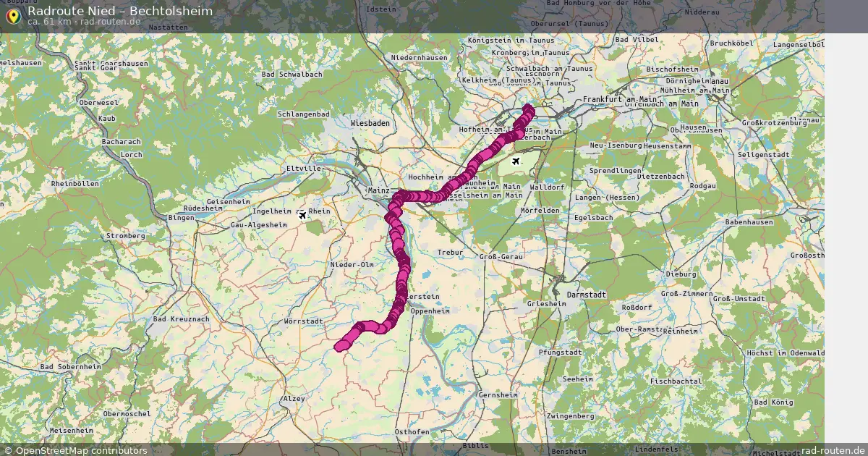The width and height of the screenshot is (868, 456).
Task: Click the Groß-Gerau town label
Action: pos(501,257)
